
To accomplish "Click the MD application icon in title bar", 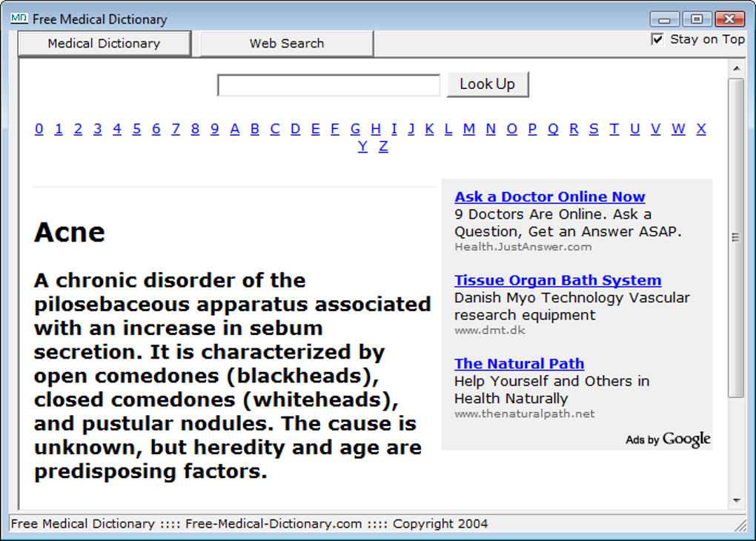I will (x=19, y=19).
